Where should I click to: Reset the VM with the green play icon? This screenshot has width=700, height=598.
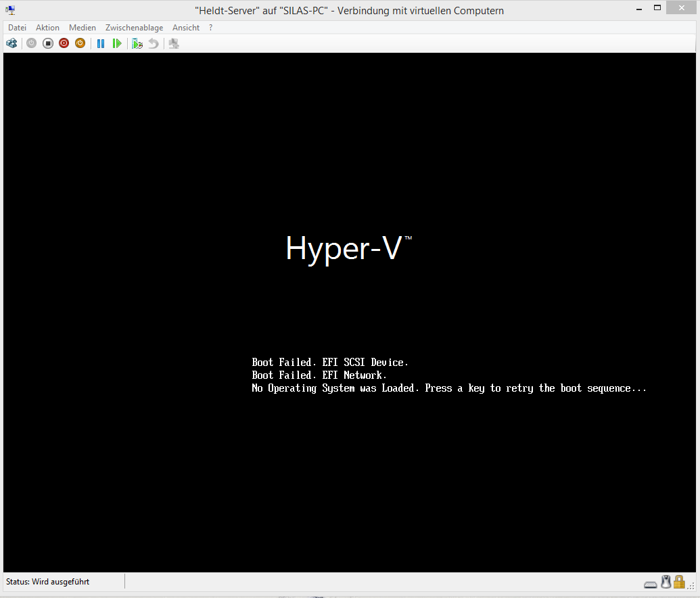117,43
